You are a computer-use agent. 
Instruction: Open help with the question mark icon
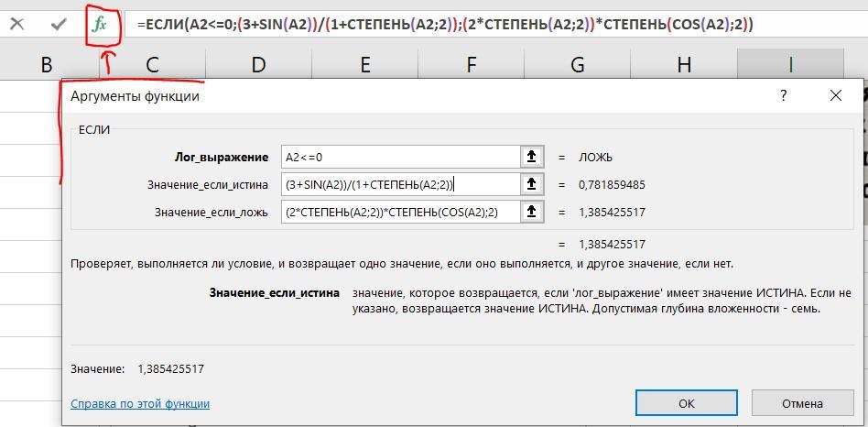(x=783, y=95)
